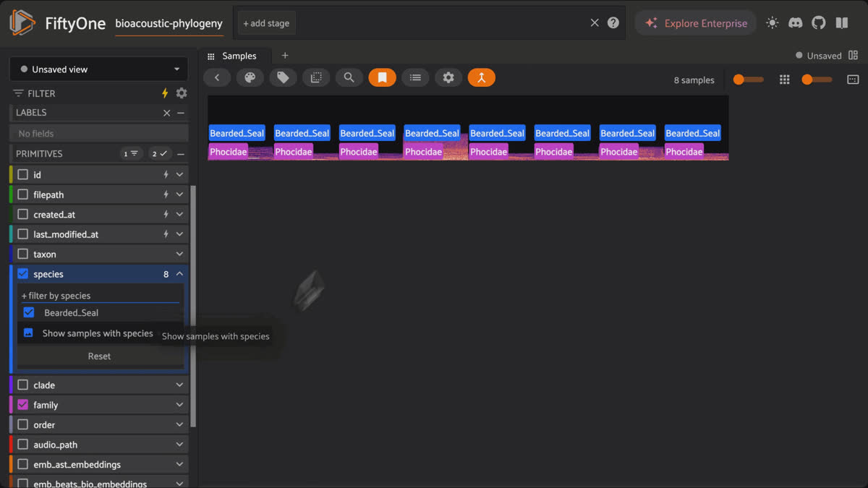This screenshot has width=868, height=488.
Task: Click the lightning icon on created_at row
Action: [x=166, y=215]
